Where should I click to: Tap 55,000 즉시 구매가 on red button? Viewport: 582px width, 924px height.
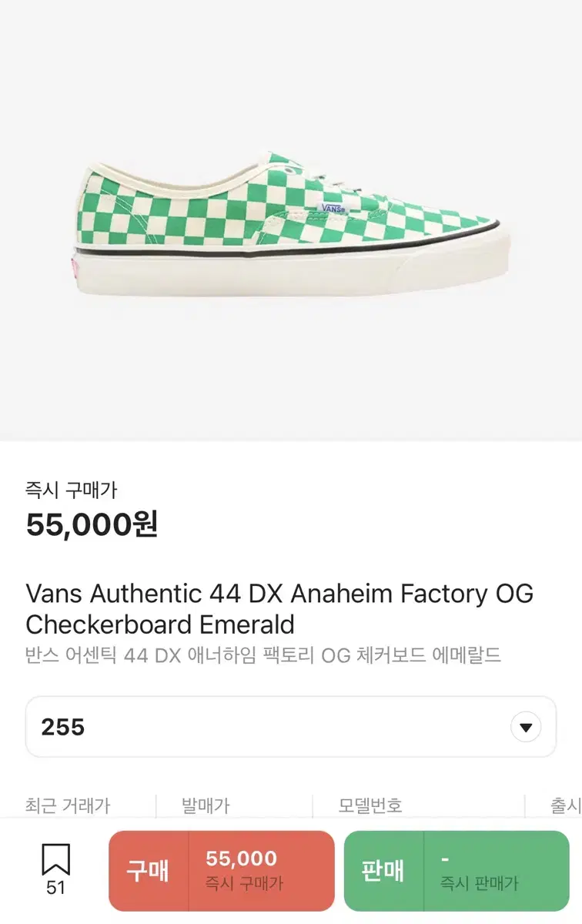pyautogui.click(x=244, y=871)
